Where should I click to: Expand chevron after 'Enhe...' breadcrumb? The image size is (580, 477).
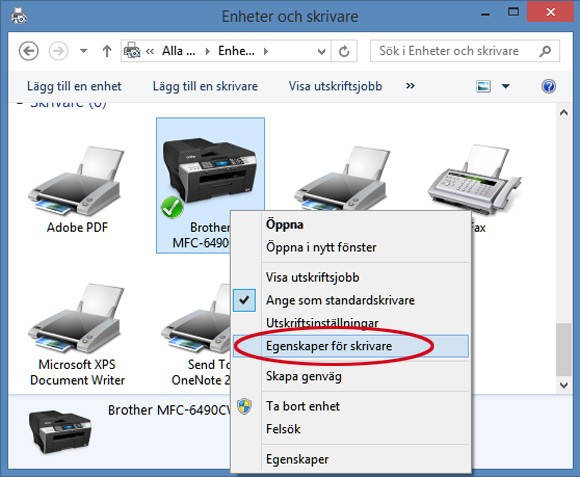pos(266,51)
